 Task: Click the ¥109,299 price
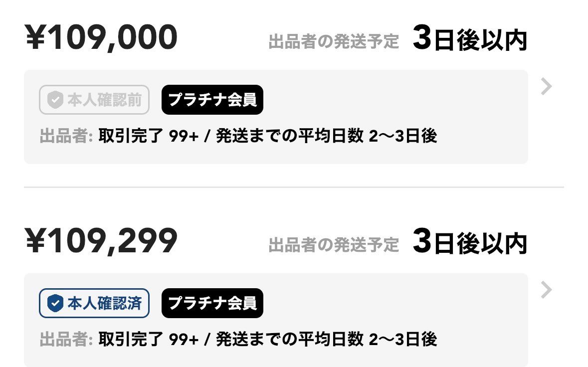(x=101, y=241)
